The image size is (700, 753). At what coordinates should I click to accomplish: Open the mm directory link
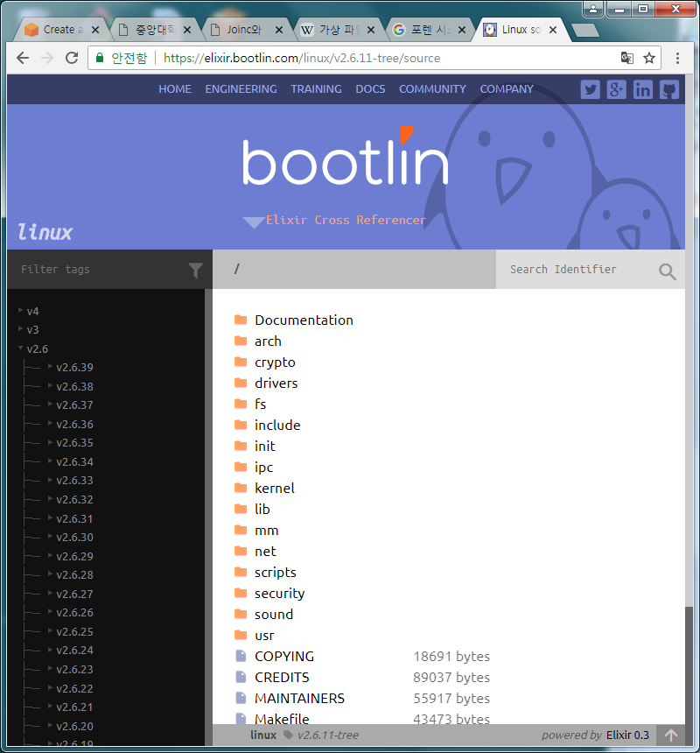266,531
